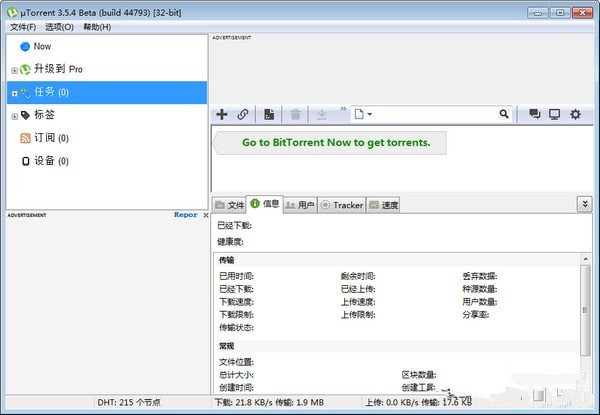Switch to the 信息 tab
The width and height of the screenshot is (600, 415).
coord(265,204)
